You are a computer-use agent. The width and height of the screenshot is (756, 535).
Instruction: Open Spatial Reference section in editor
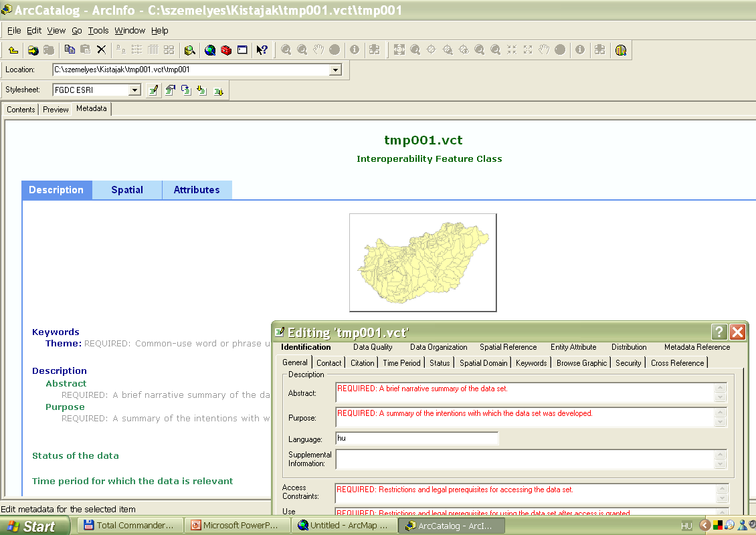(508, 347)
